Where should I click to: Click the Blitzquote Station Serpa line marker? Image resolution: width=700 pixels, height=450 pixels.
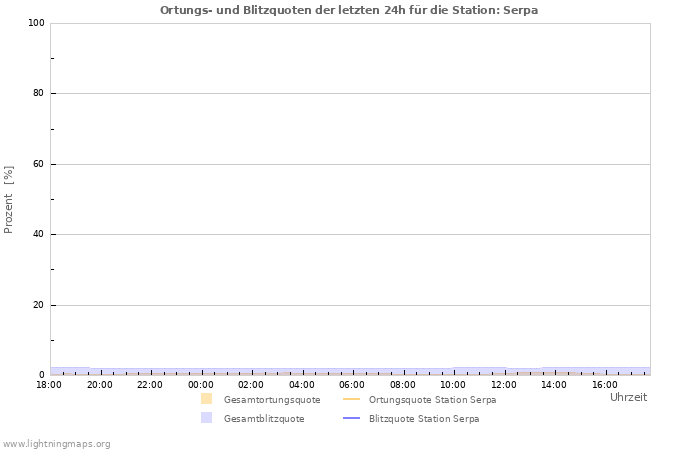(x=351, y=418)
